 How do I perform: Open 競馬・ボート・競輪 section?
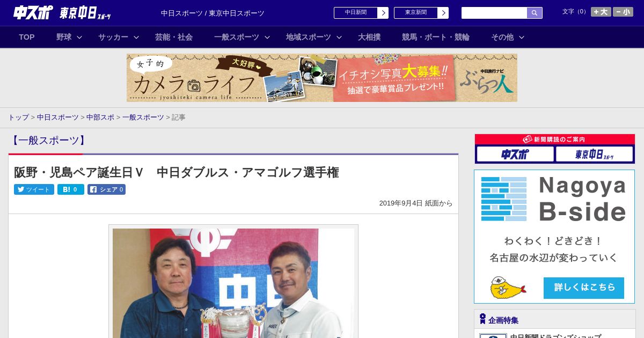click(x=436, y=37)
